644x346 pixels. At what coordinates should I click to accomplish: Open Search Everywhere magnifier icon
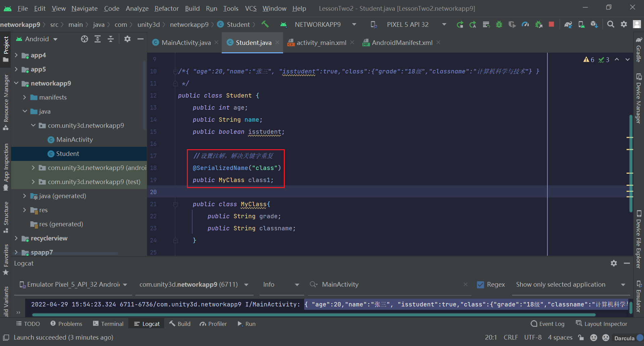coord(611,24)
